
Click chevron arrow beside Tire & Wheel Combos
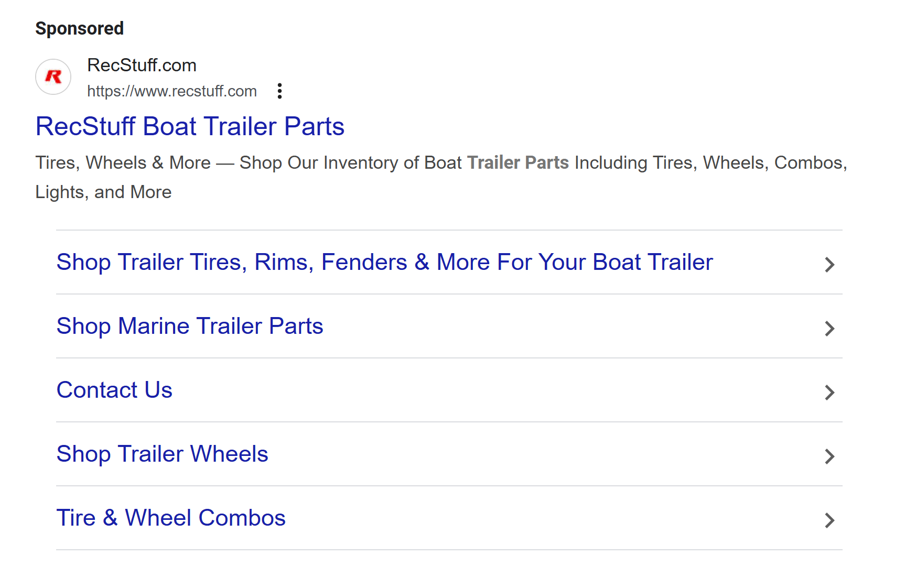[829, 520]
